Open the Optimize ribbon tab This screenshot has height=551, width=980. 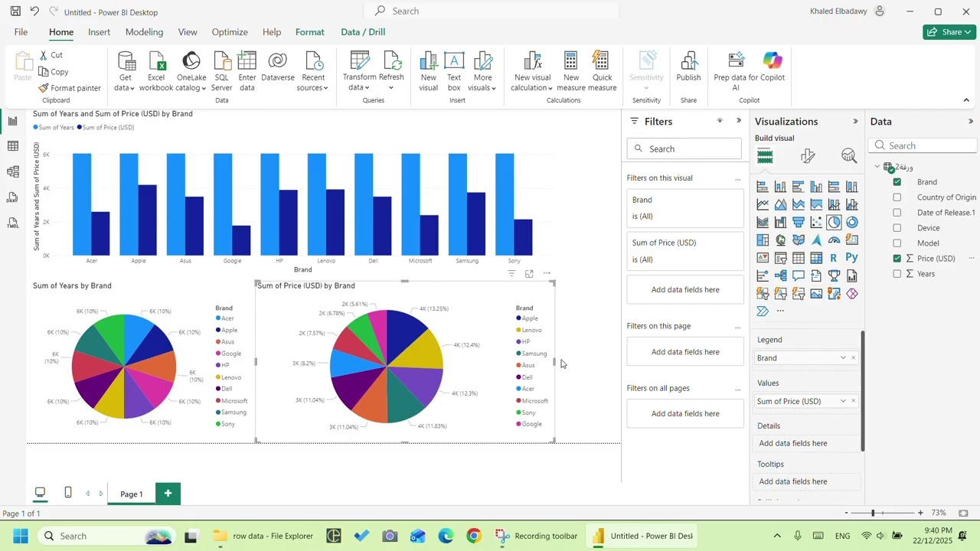coord(230,32)
